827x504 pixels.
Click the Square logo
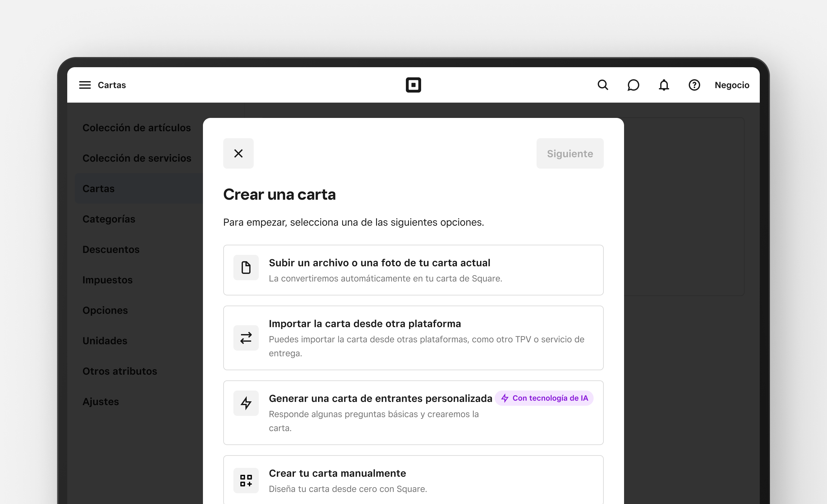[x=413, y=85]
